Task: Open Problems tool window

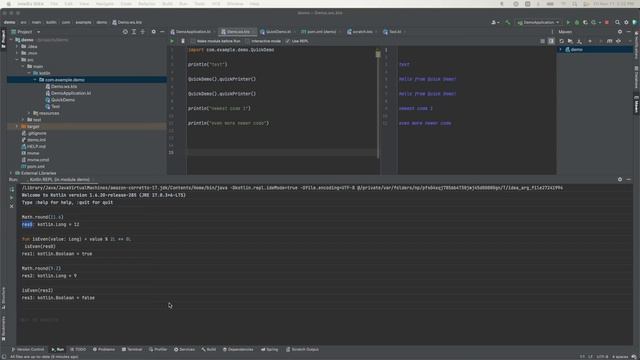Action: (104, 350)
